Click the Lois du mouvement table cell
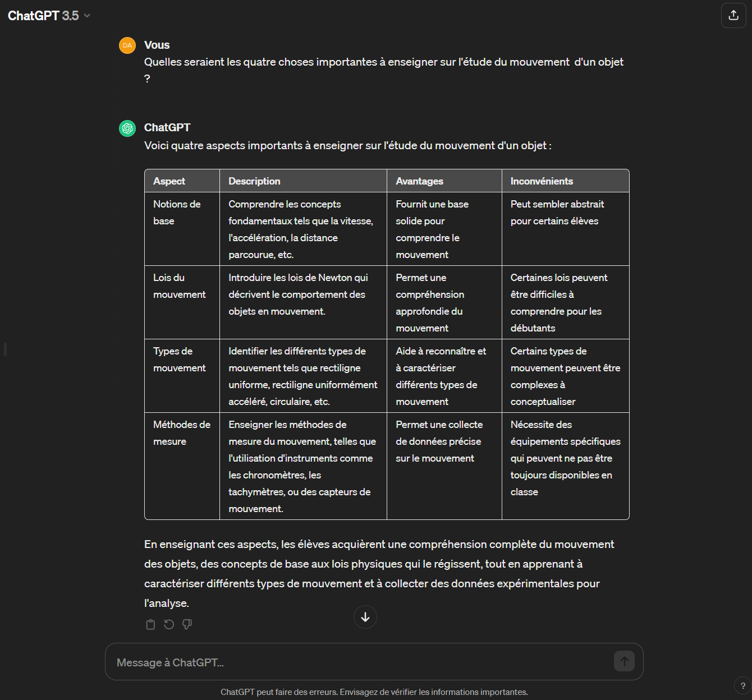The height and width of the screenshot is (700, 752). [179, 286]
